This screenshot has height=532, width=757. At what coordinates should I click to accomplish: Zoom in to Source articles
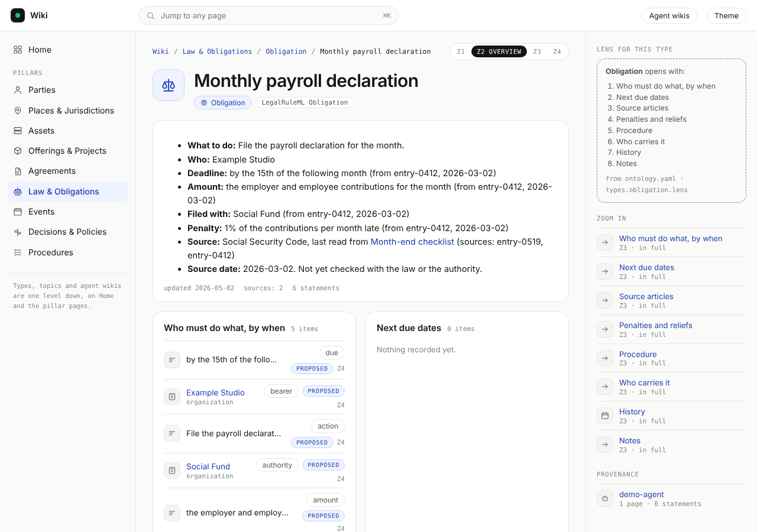click(646, 296)
